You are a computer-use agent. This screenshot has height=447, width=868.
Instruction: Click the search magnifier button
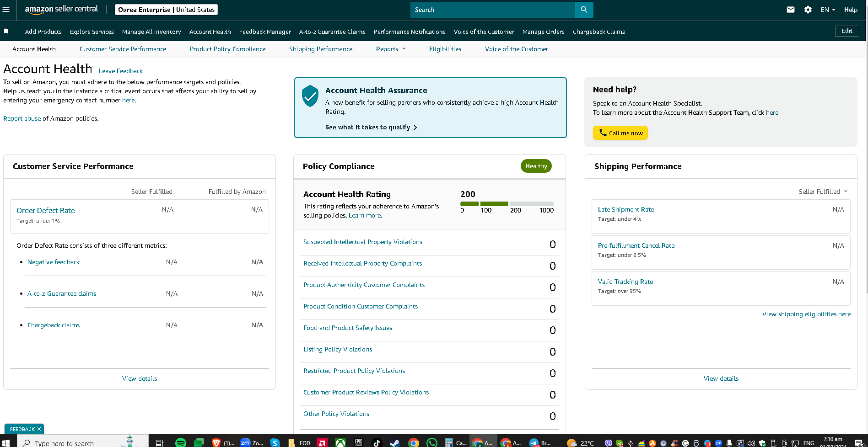coord(584,10)
